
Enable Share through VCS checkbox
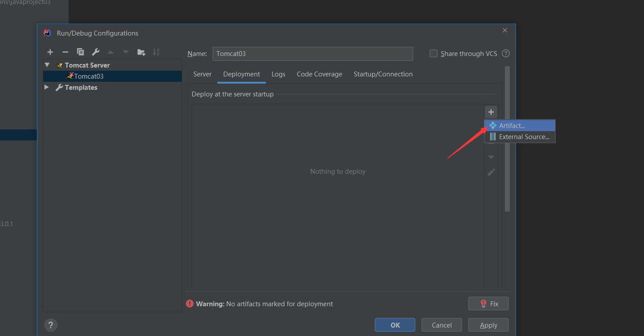click(x=433, y=54)
